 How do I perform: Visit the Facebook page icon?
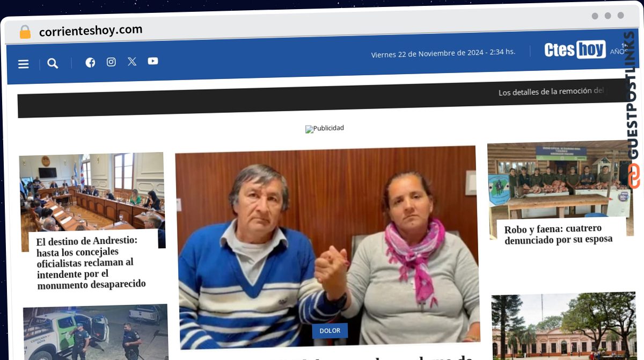90,62
